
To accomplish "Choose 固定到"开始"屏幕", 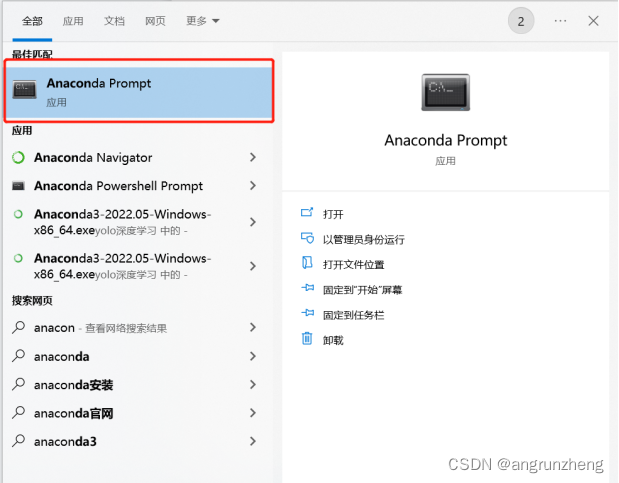I will pyautogui.click(x=362, y=290).
